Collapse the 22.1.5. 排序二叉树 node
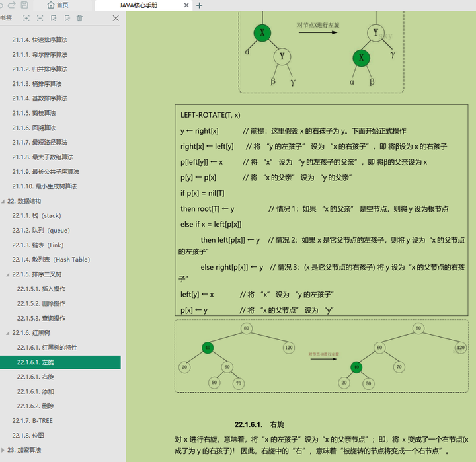Screen dimensions: 476x462 click(8, 274)
